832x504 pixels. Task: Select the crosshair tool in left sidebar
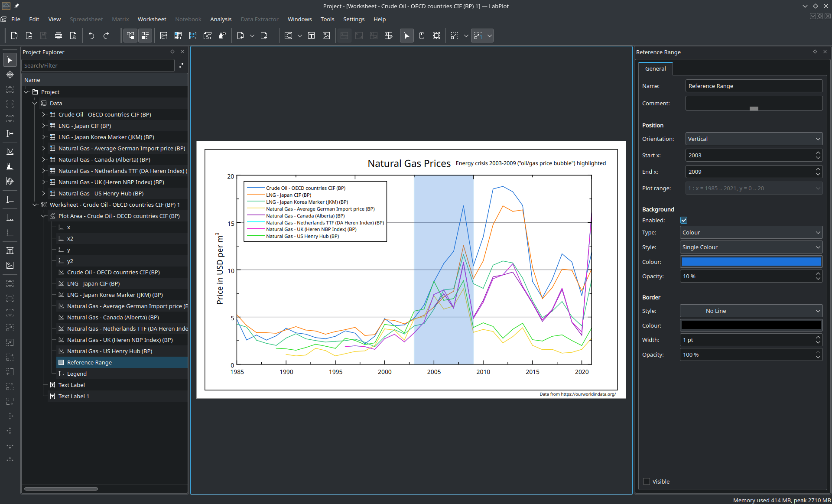tap(10, 75)
